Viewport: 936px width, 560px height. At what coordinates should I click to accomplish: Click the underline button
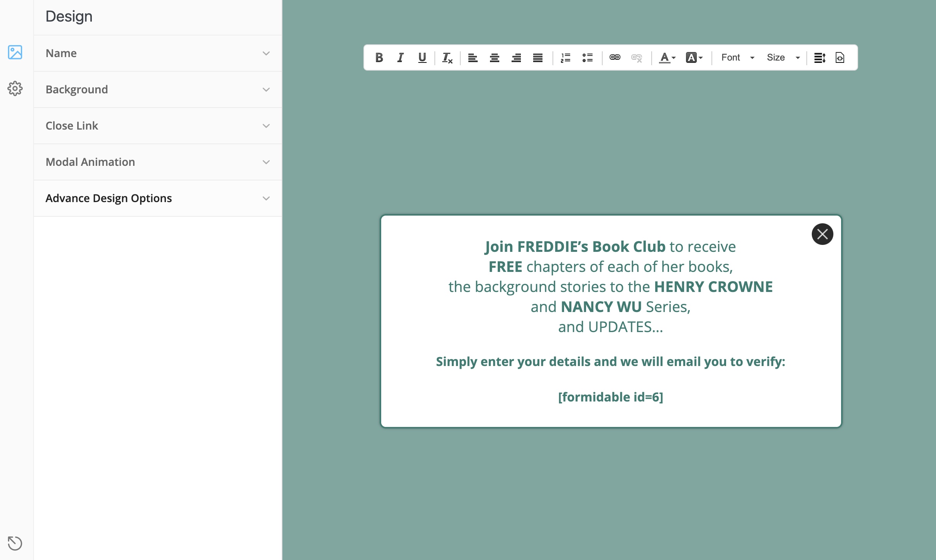422,57
